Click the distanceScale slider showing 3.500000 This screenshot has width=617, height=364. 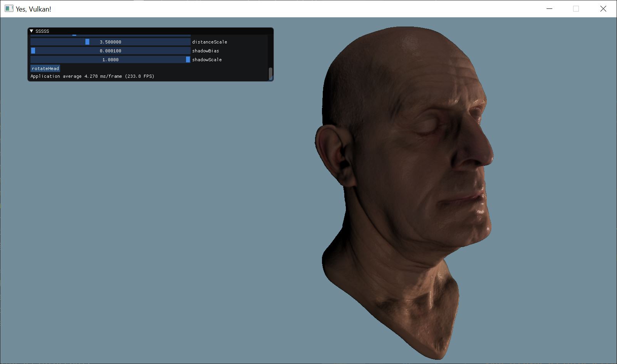point(111,42)
